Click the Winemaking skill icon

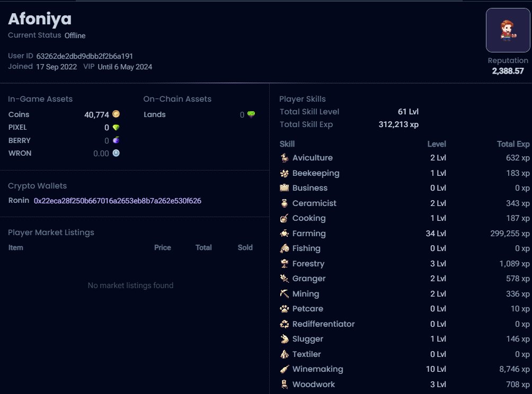click(x=285, y=369)
